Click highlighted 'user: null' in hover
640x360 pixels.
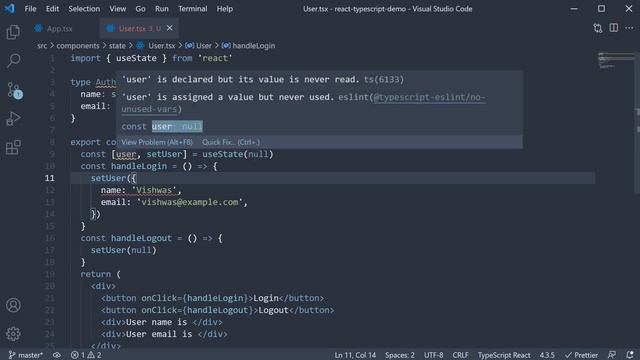[177, 127]
